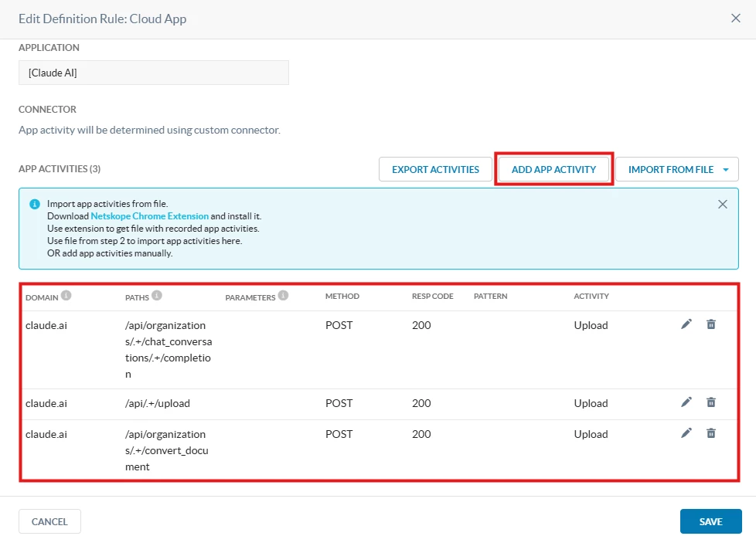
Task: Click claude.ai domain in chat_conversations row
Action: tap(46, 326)
